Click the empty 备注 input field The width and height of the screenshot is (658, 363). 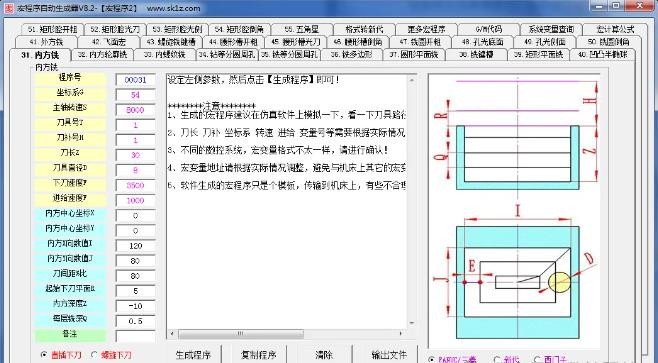coord(136,336)
